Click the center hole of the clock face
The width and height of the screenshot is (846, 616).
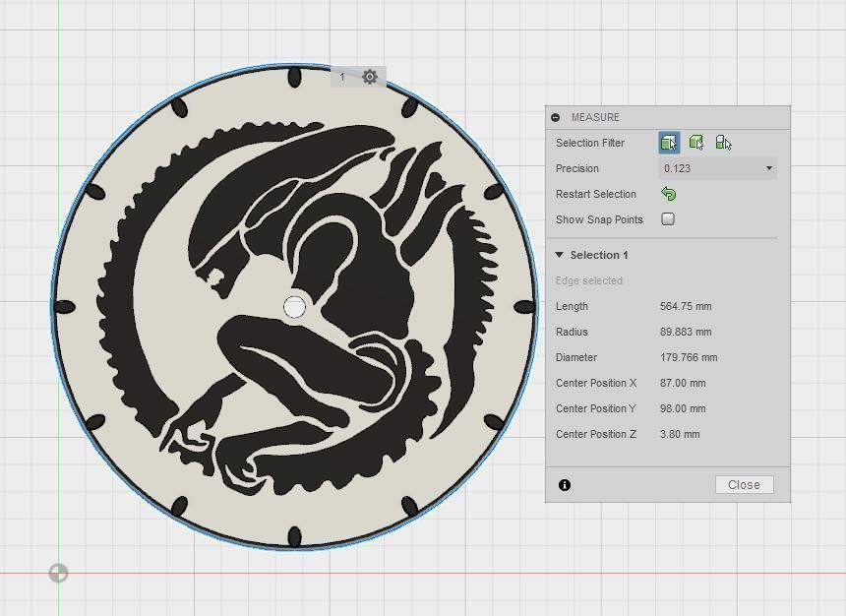294,307
